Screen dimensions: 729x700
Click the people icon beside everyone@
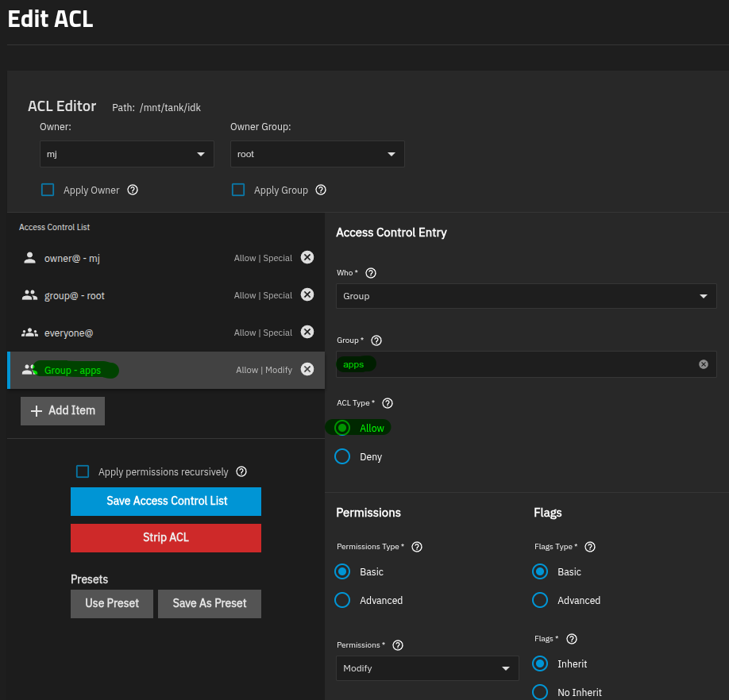pyautogui.click(x=29, y=333)
